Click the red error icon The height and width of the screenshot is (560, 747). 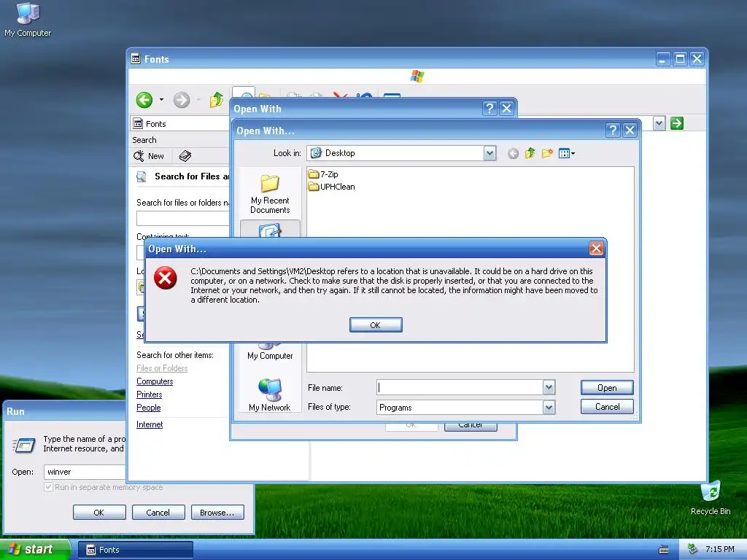(x=166, y=278)
